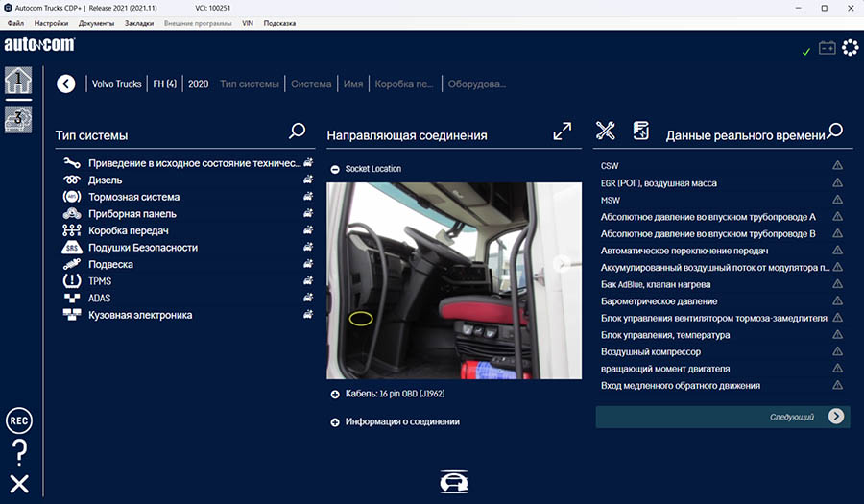864x504 pixels.
Task: Click Volvo Trucks in the breadcrumb
Action: (116, 84)
